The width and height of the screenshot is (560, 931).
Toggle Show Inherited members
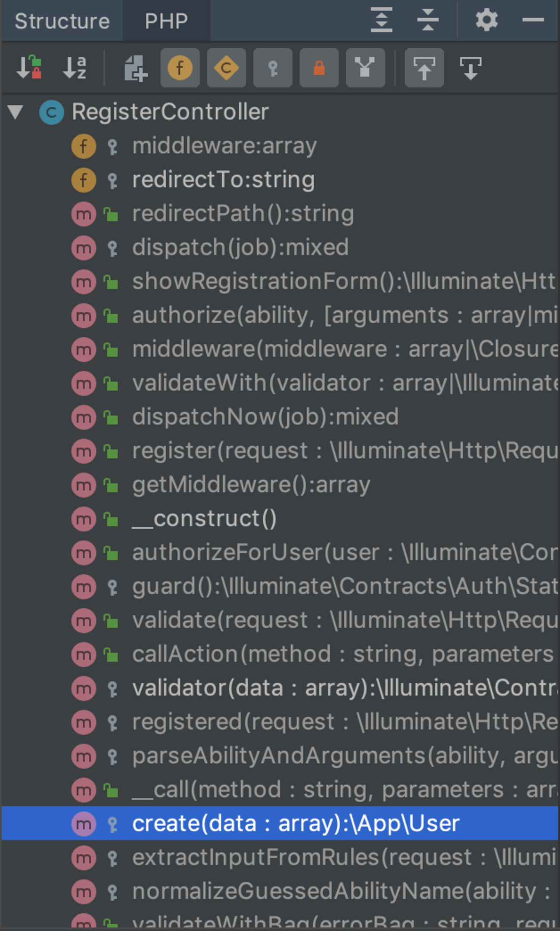pyautogui.click(x=365, y=68)
